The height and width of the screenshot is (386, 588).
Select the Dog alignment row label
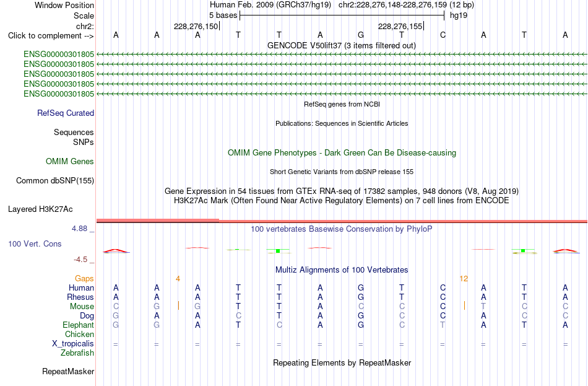[x=87, y=316]
